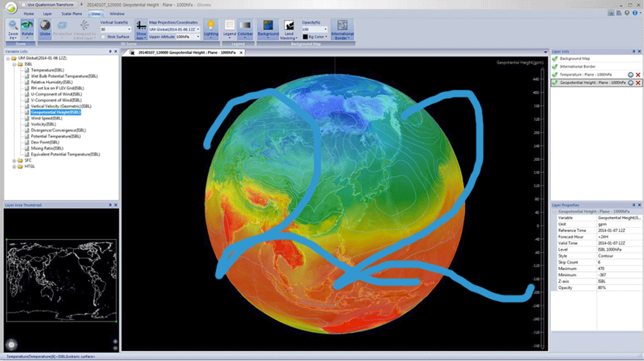The width and height of the screenshot is (644, 361).
Task: Select Mixing Ratio(ISBL) variable
Action: pyautogui.click(x=47, y=149)
